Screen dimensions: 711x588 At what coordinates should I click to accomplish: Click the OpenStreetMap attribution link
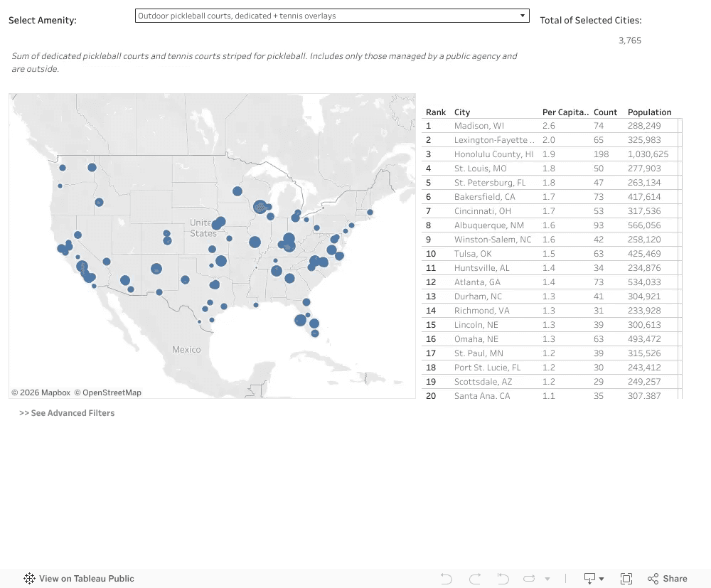click(108, 392)
